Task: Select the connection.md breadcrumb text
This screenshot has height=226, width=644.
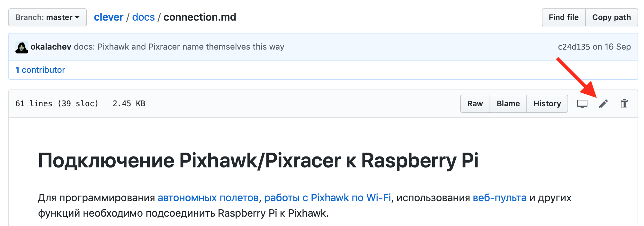Action: pyautogui.click(x=199, y=17)
